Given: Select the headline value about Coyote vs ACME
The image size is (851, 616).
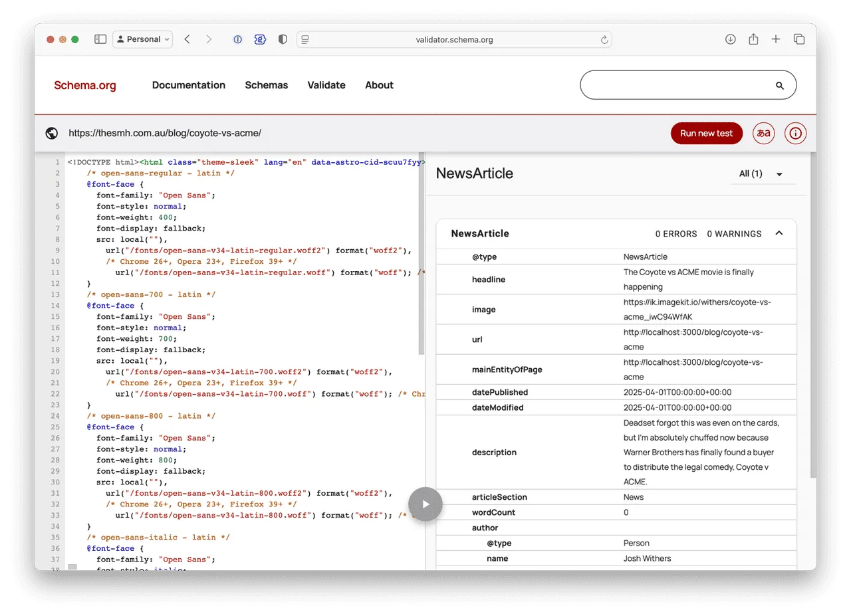Looking at the screenshot, I should point(689,279).
